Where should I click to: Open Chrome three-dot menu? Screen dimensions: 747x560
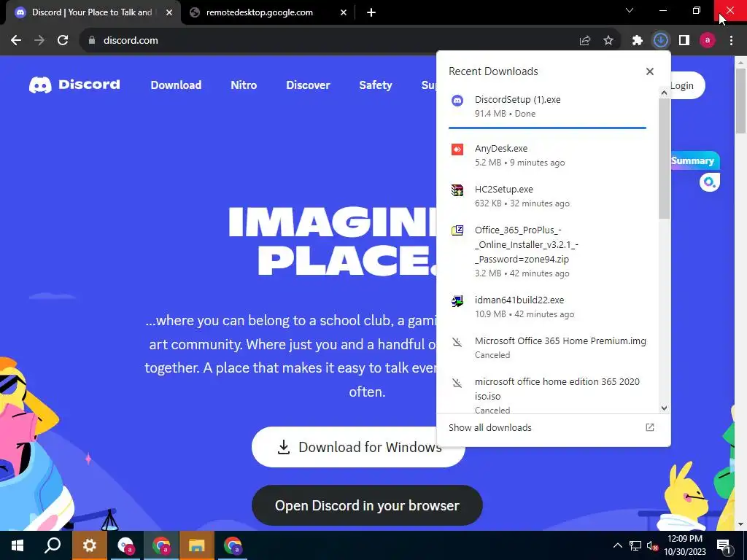click(731, 41)
